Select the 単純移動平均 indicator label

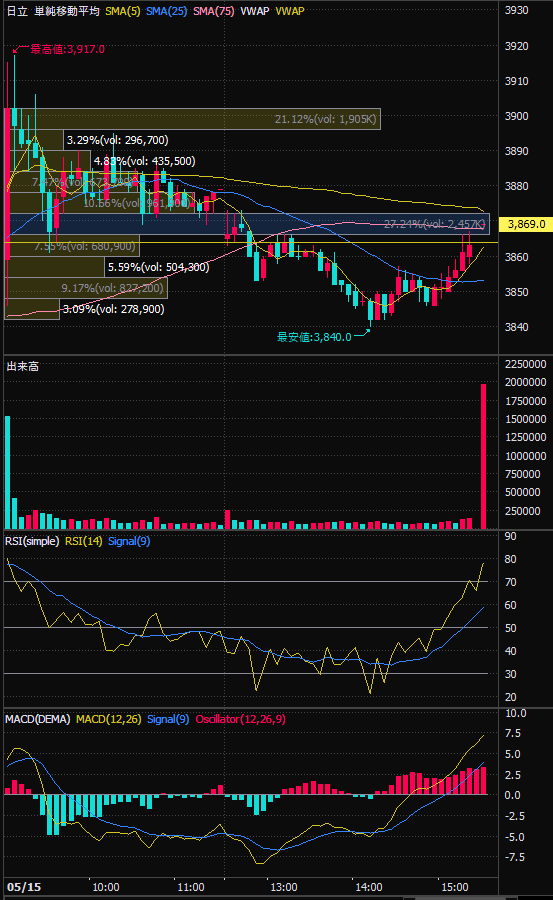pyautogui.click(x=67, y=11)
